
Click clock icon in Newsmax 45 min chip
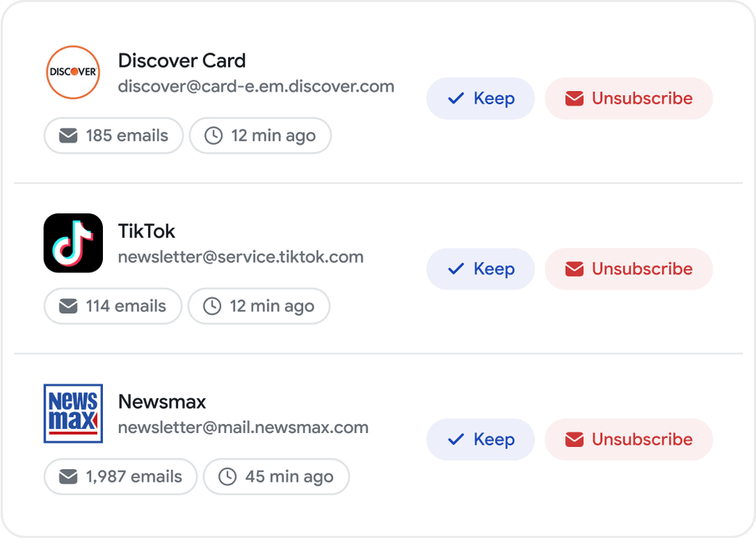[227, 477]
